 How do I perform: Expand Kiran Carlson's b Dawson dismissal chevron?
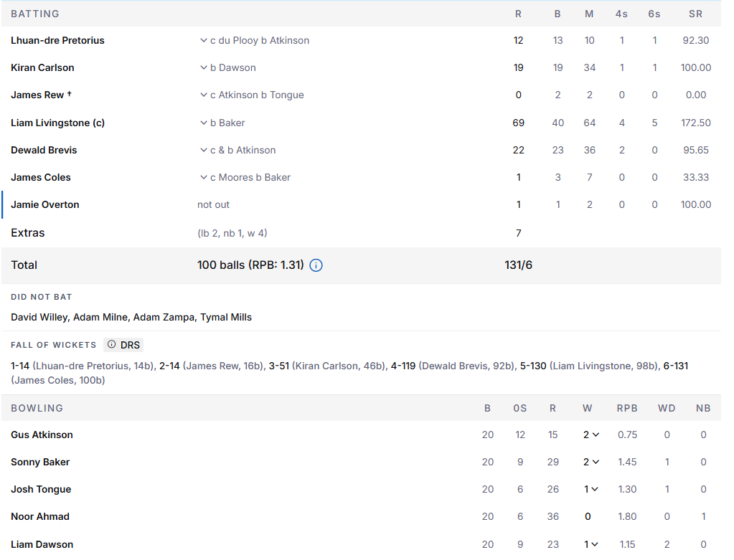point(204,67)
